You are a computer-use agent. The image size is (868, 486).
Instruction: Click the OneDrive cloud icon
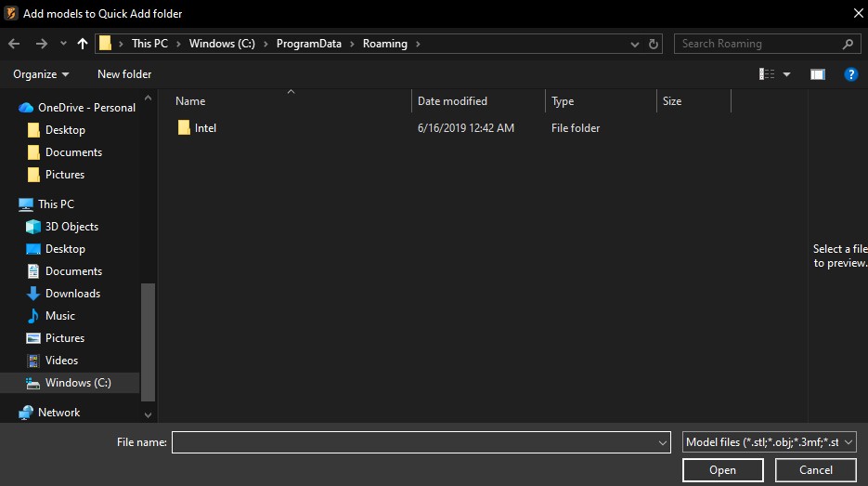25,108
